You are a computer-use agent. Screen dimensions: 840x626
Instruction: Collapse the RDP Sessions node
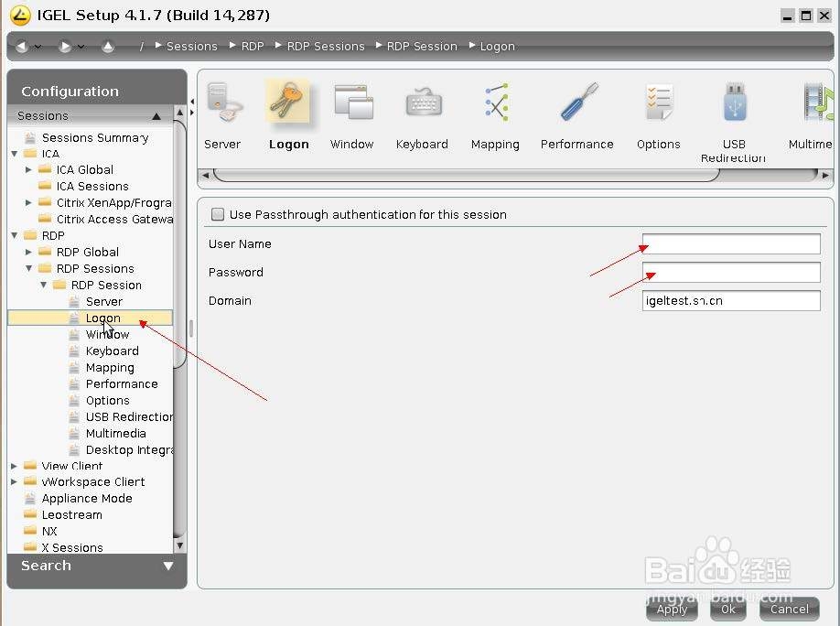click(29, 268)
